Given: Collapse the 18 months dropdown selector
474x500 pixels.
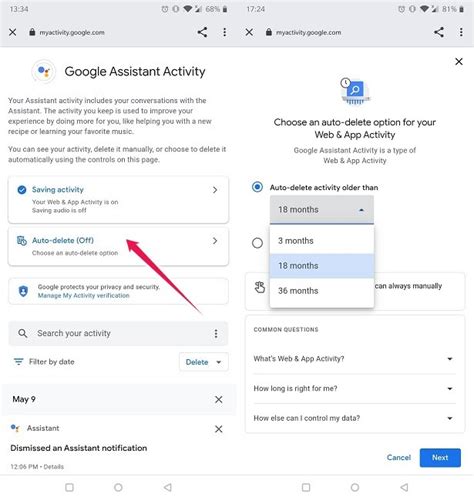Looking at the screenshot, I should tap(322, 210).
